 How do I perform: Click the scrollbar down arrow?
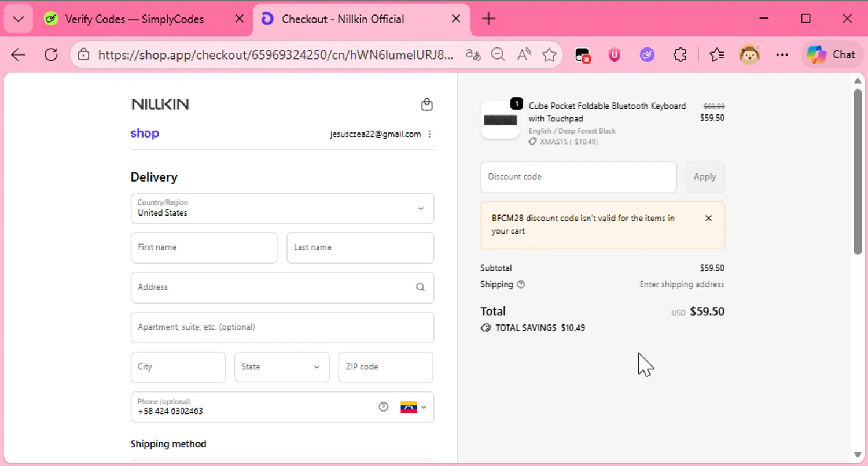click(858, 455)
